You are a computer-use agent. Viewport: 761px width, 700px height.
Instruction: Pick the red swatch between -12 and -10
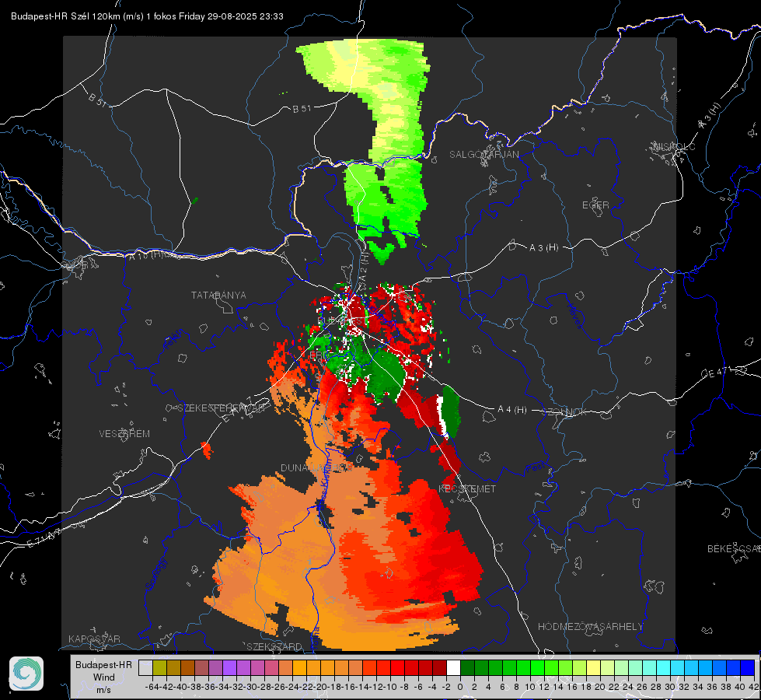(383, 667)
